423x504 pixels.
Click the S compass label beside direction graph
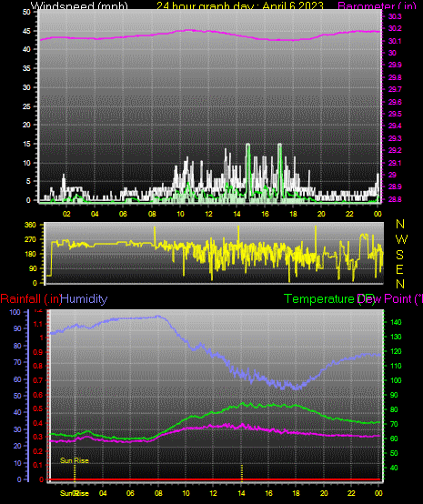click(400, 255)
